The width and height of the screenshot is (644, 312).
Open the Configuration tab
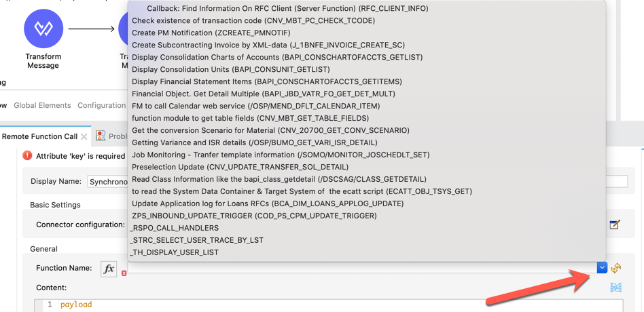pos(101,105)
